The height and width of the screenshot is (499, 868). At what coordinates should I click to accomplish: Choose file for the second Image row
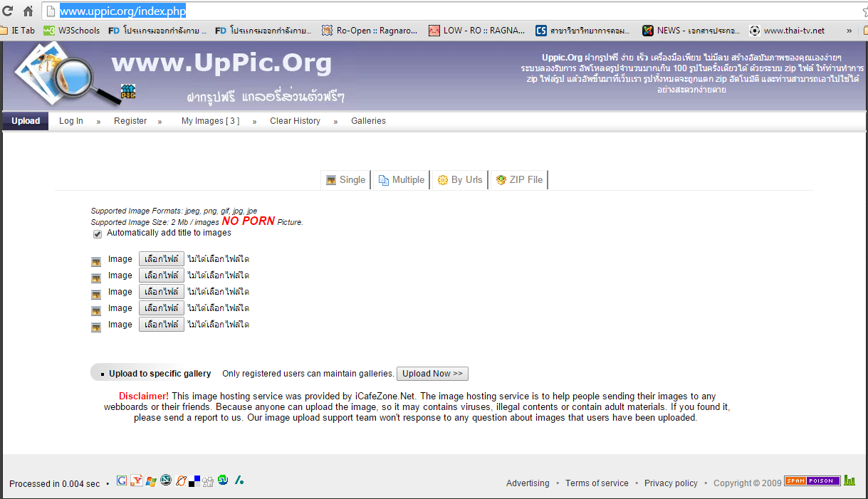pos(162,275)
